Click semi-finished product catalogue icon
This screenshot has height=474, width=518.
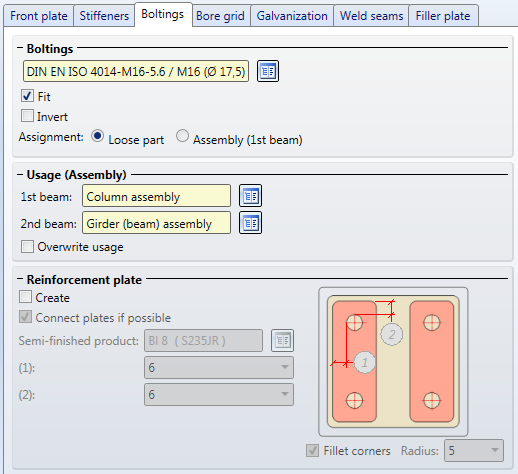click(x=282, y=340)
